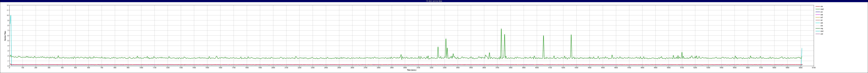Click the red sde legend line swatch

point(818,6)
